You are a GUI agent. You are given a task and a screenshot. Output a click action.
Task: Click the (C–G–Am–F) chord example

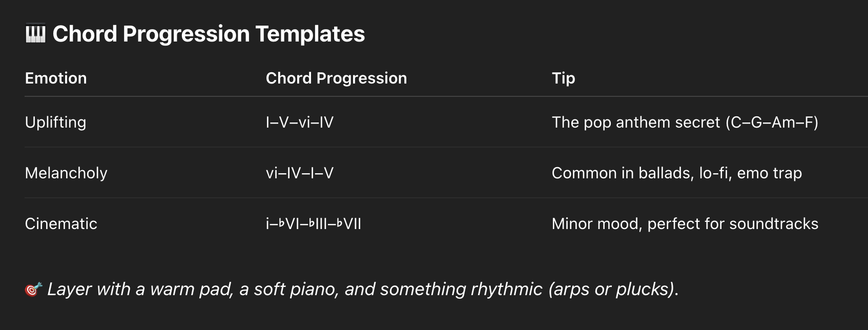click(772, 122)
